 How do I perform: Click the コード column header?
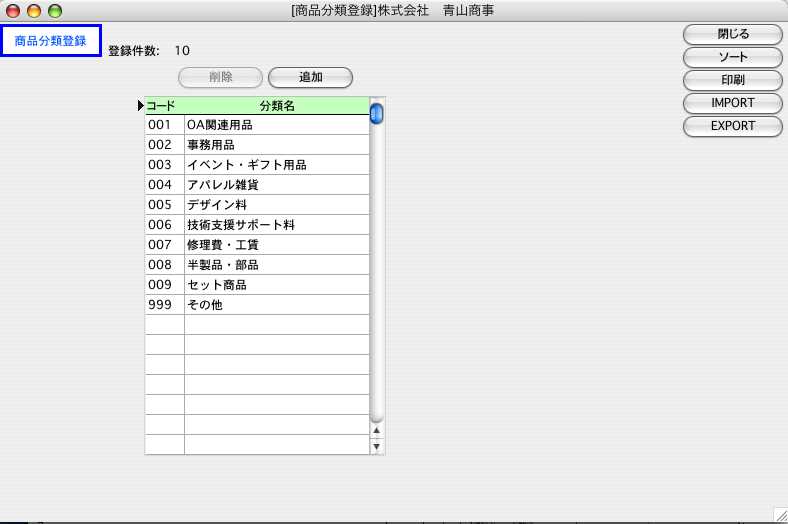click(162, 105)
